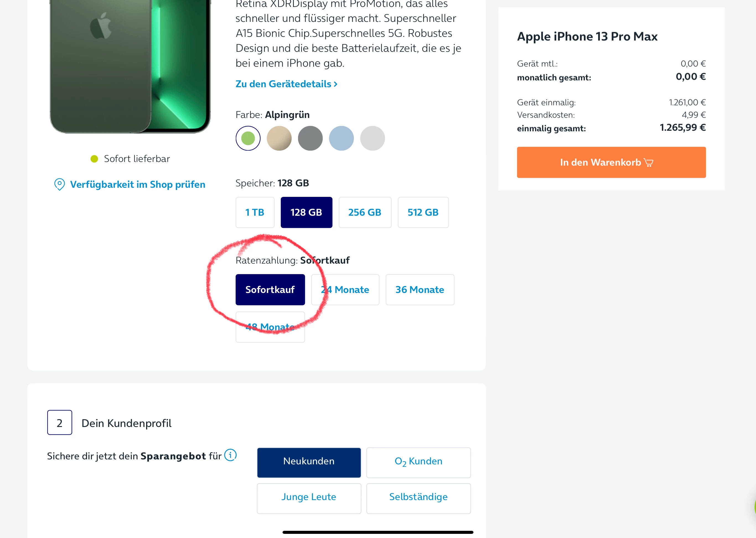Click the green availability status dot
The width and height of the screenshot is (756, 538).
[x=94, y=159]
